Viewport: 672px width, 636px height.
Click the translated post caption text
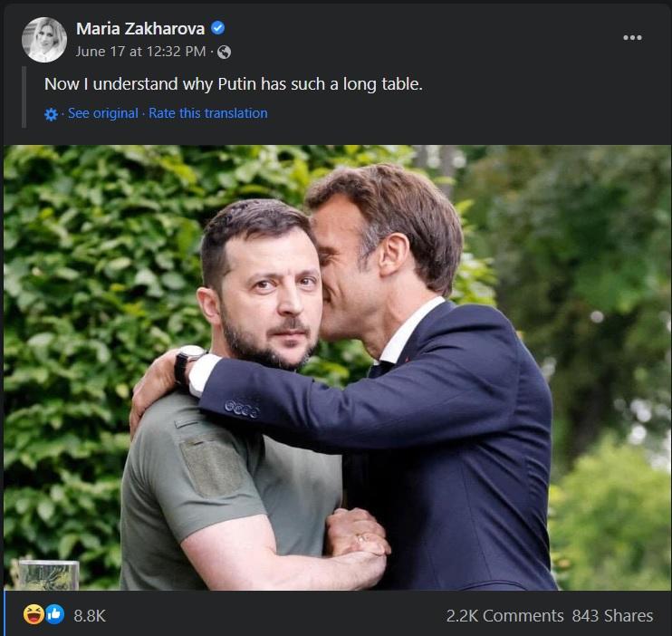tap(234, 84)
